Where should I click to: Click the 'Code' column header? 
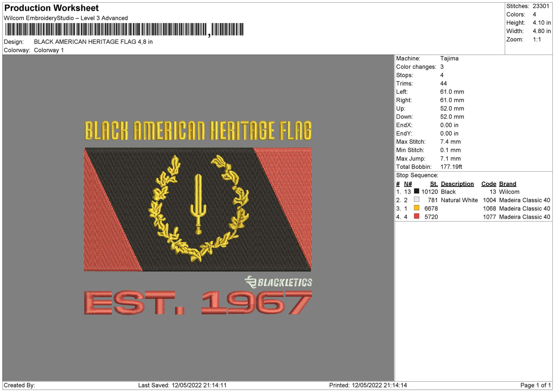[x=489, y=184]
